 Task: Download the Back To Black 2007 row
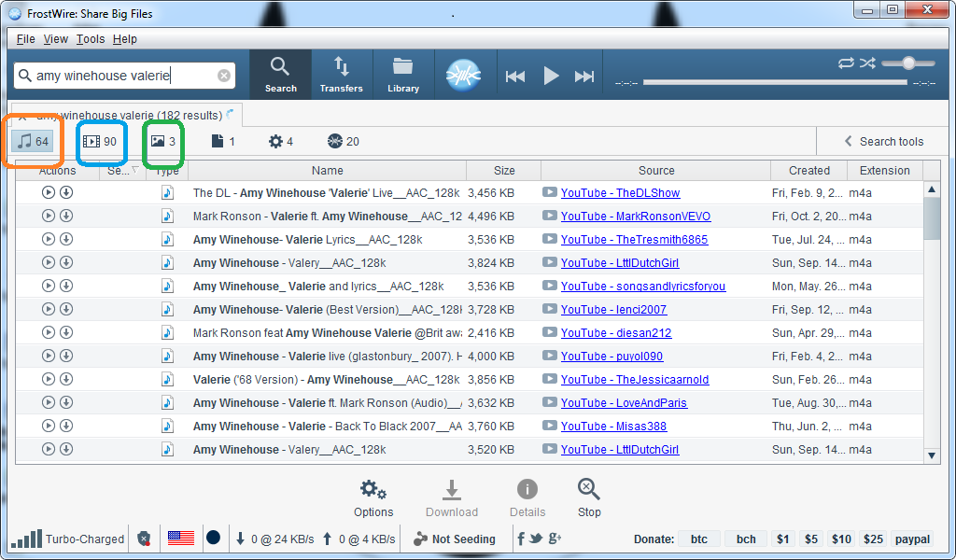click(66, 426)
